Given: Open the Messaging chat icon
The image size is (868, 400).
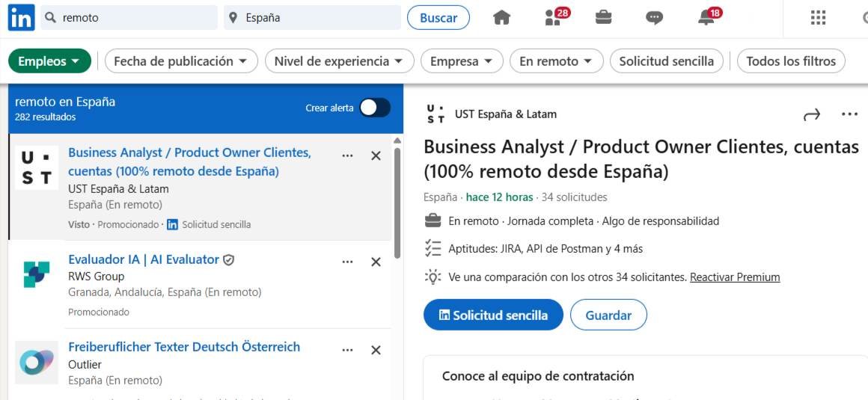Looking at the screenshot, I should 654,18.
